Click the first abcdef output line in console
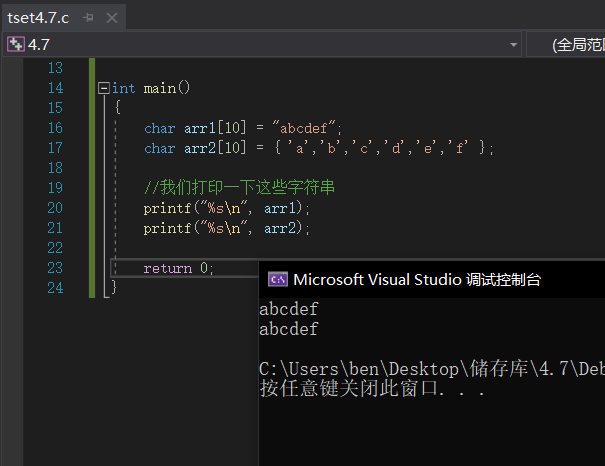The height and width of the screenshot is (466, 605). click(289, 310)
